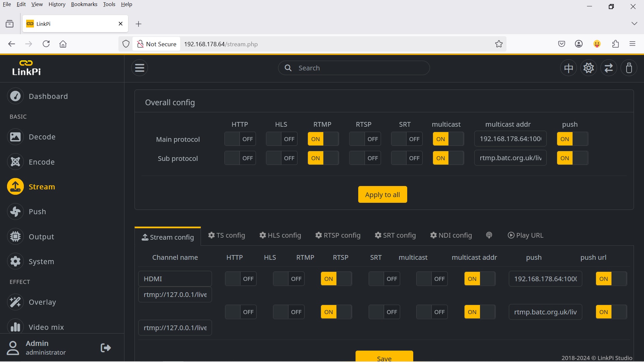Click the HDMI channel name field
644x362 pixels.
[175, 279]
